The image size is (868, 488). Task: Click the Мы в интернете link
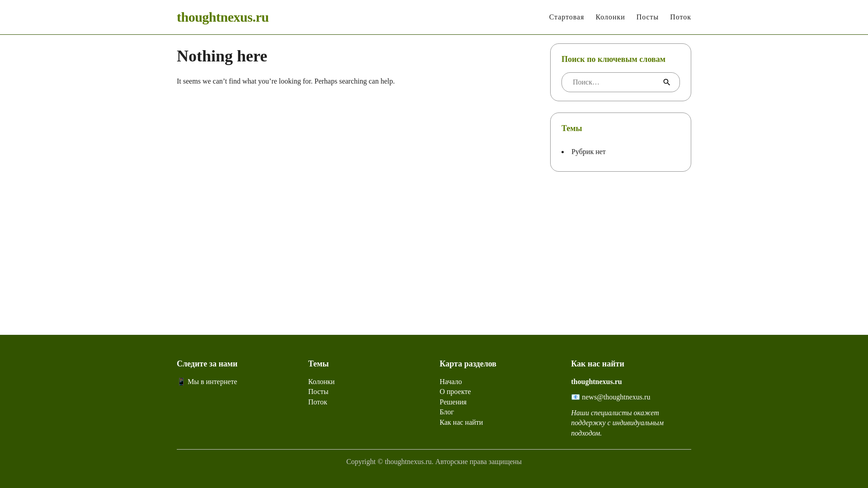coord(212,382)
